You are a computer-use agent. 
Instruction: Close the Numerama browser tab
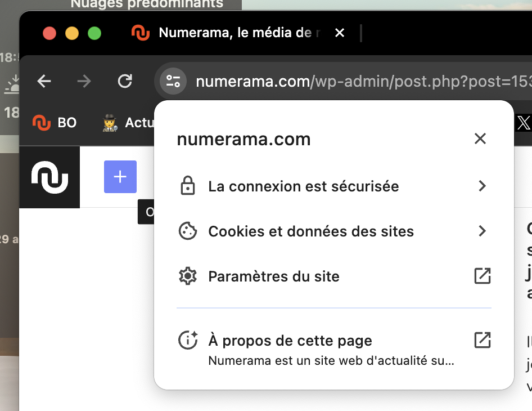point(340,33)
